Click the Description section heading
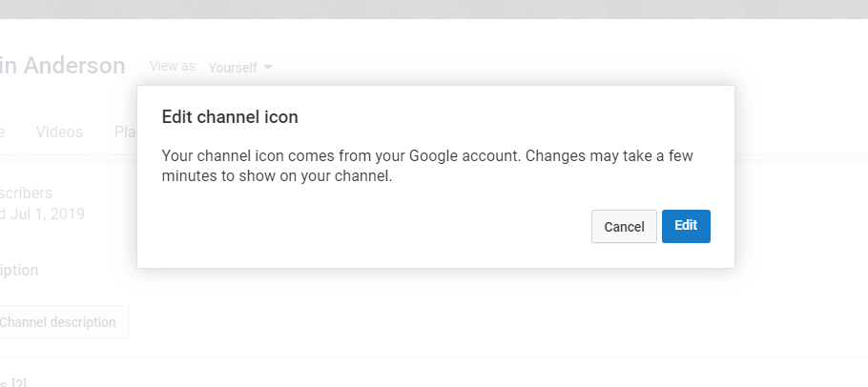The image size is (868, 387). point(19,270)
